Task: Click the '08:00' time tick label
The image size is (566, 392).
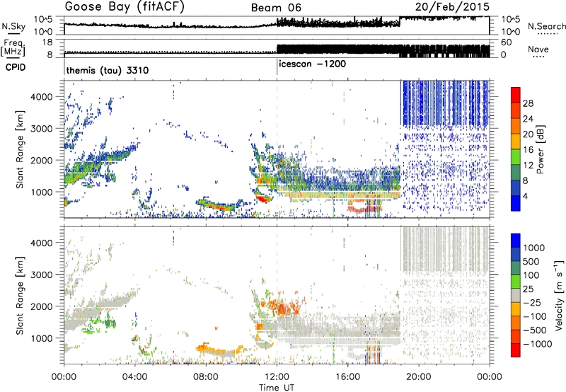Action: pos(205,377)
